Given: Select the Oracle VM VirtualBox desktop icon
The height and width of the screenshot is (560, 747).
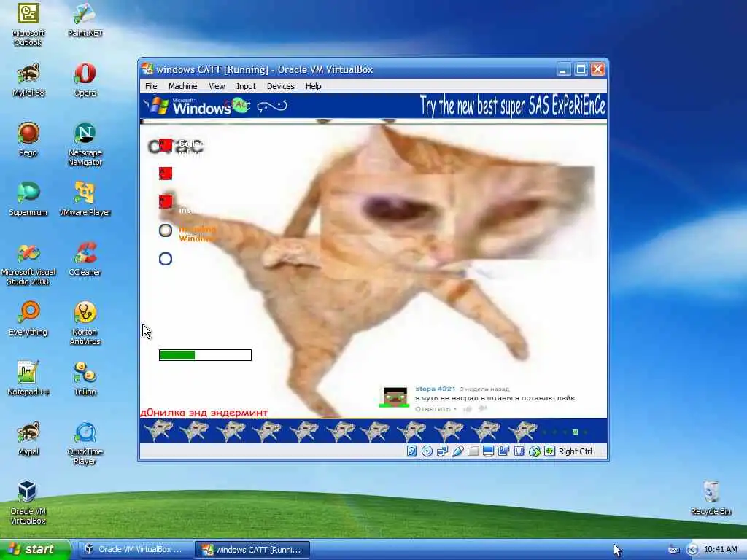Looking at the screenshot, I should tap(28, 502).
